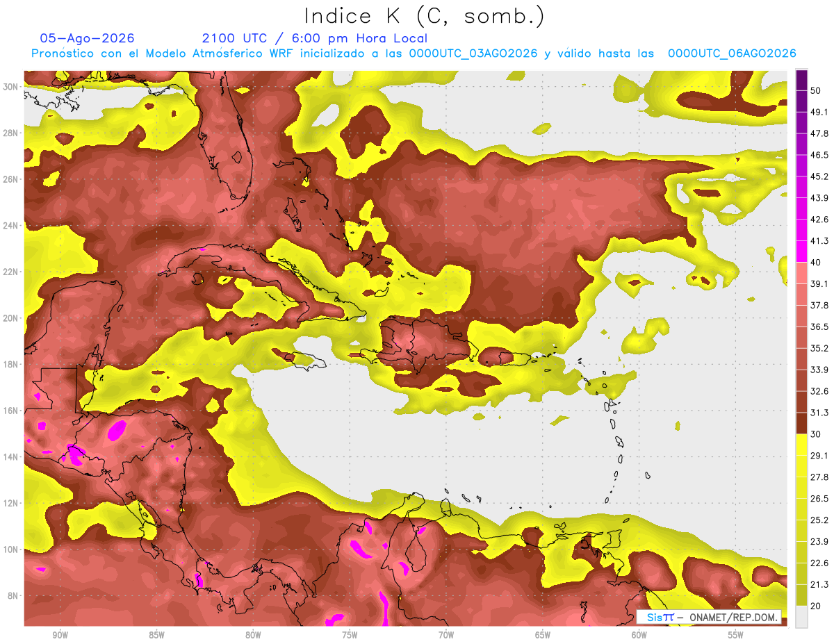Click the latitude label "10N"
The width and height of the screenshot is (834, 644).
pos(11,550)
